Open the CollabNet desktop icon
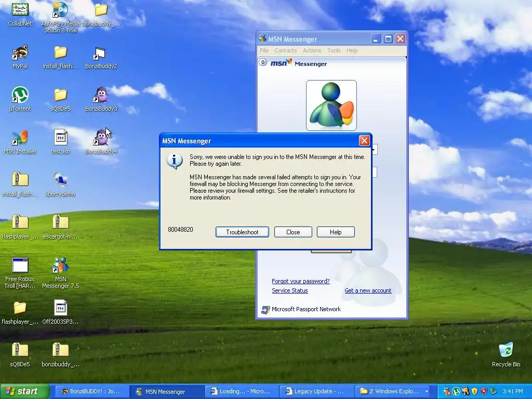 pyautogui.click(x=20, y=15)
